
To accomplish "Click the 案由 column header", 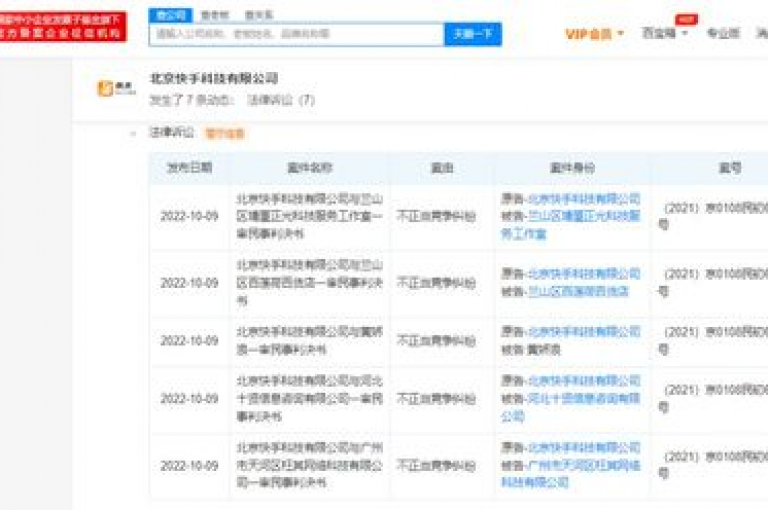I will pyautogui.click(x=442, y=168).
